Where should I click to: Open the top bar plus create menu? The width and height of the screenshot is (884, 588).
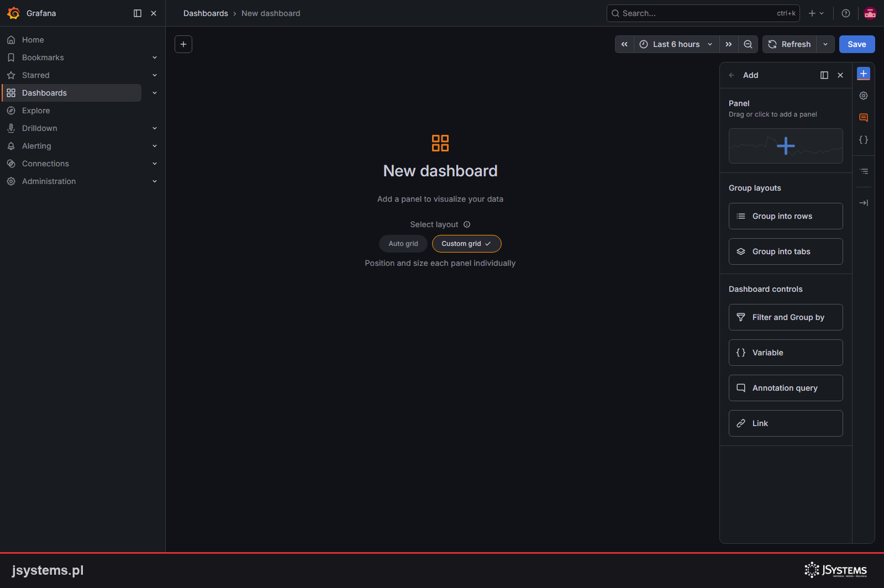click(816, 13)
